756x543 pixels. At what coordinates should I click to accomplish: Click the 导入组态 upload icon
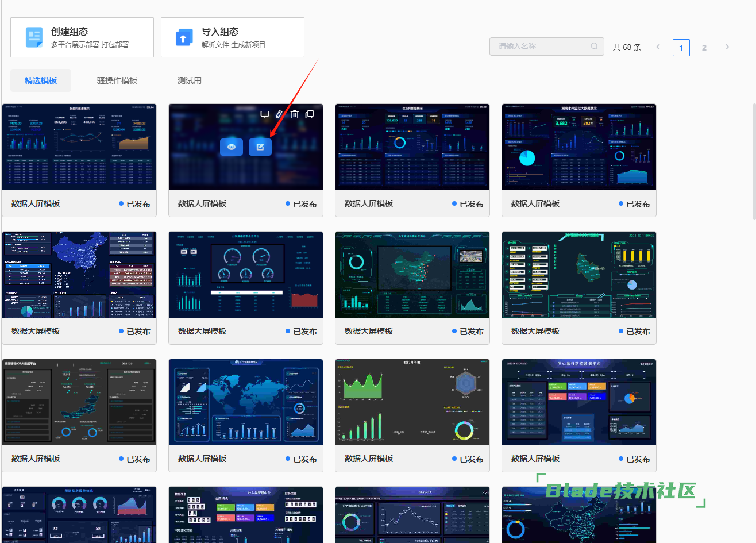click(x=184, y=37)
